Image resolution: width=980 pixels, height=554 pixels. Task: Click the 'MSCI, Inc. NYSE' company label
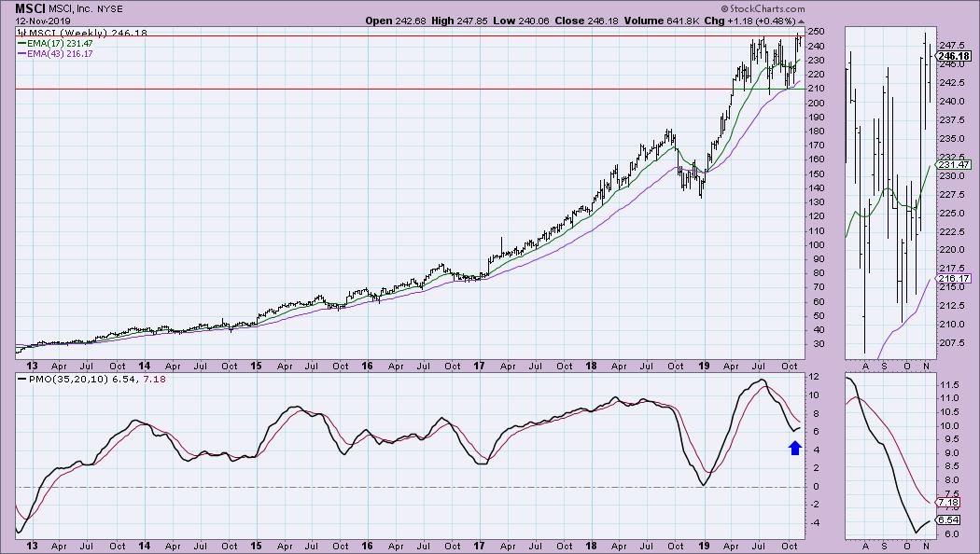[x=85, y=9]
